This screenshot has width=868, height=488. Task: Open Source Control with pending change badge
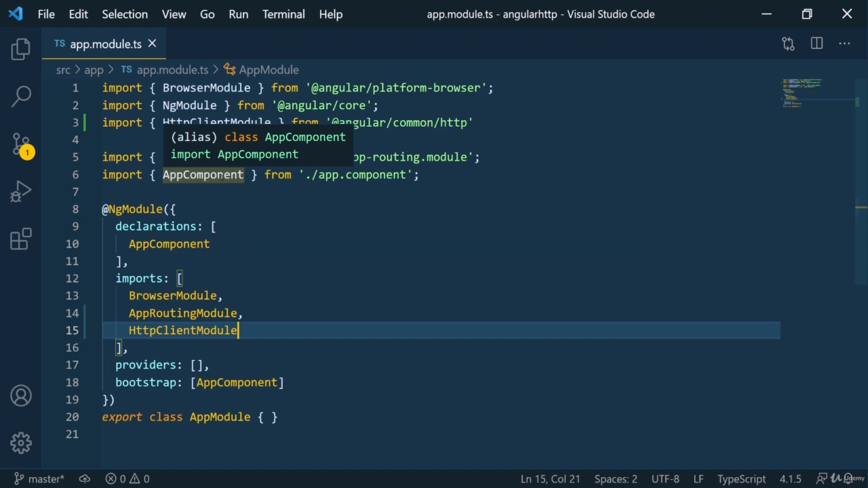tap(21, 144)
